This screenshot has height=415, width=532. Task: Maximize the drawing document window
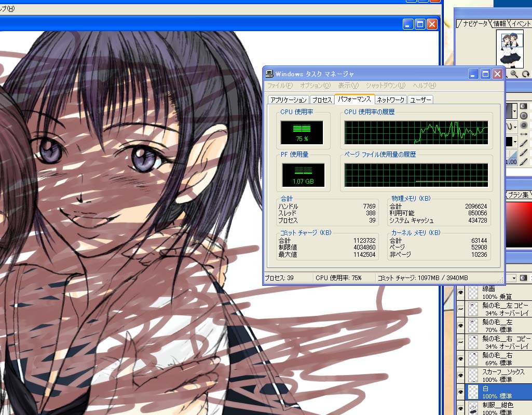point(420,24)
